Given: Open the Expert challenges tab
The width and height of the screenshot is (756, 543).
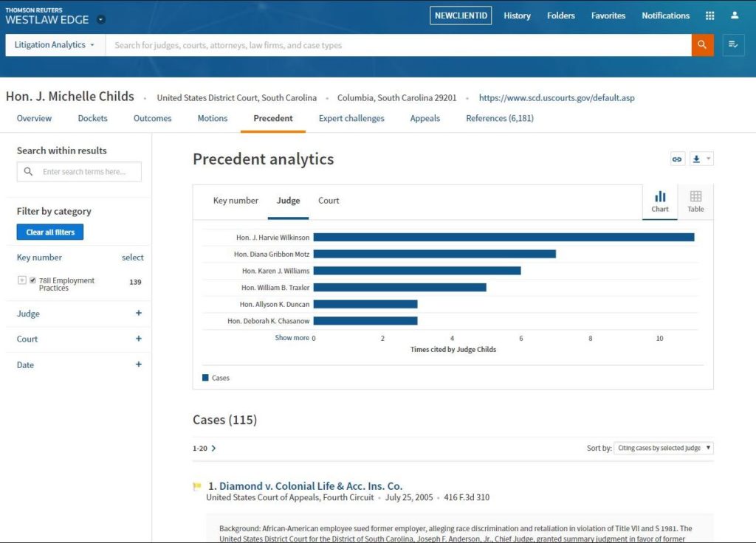Looking at the screenshot, I should 351,119.
